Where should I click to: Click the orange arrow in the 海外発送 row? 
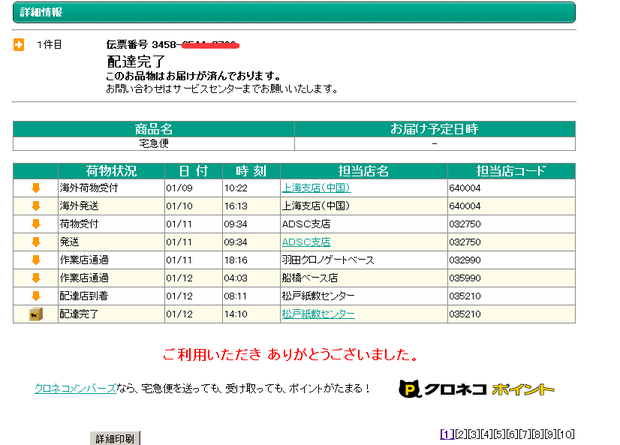tap(35, 205)
